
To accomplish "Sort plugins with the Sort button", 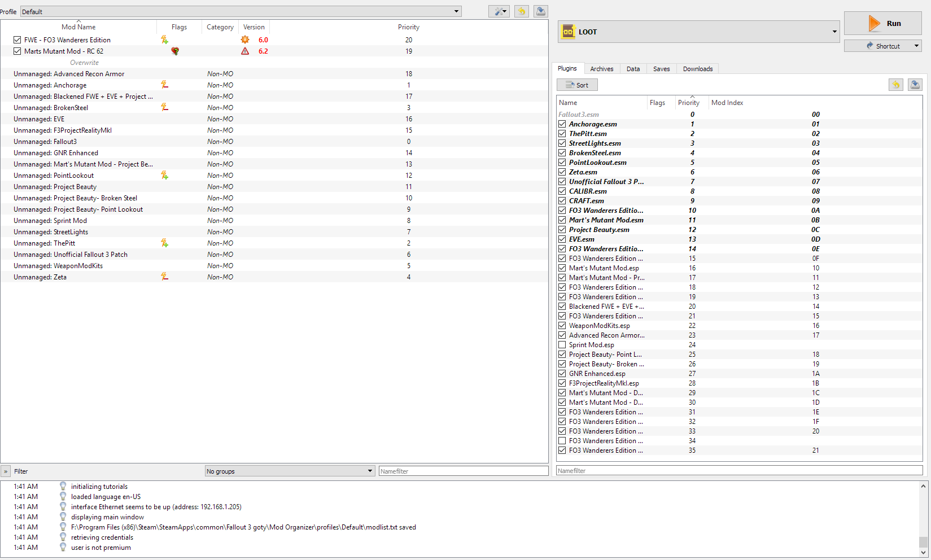I will (x=577, y=85).
